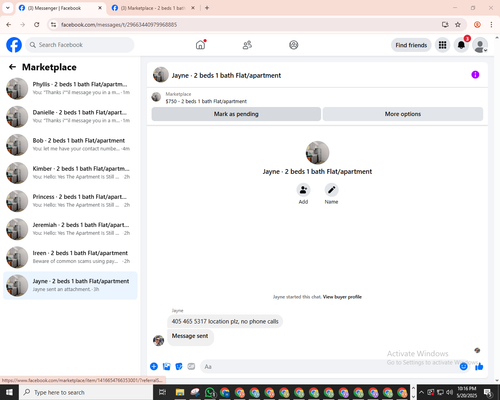The height and width of the screenshot is (400, 500).
Task: Open more actions plus icon in composer
Action: (x=154, y=367)
